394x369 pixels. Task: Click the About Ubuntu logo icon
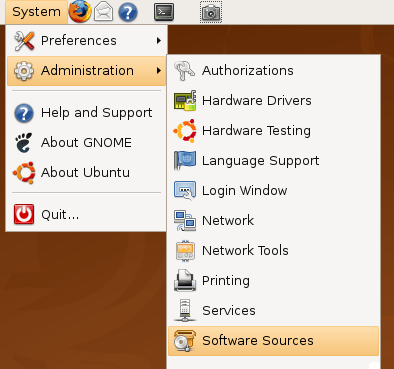(x=24, y=173)
